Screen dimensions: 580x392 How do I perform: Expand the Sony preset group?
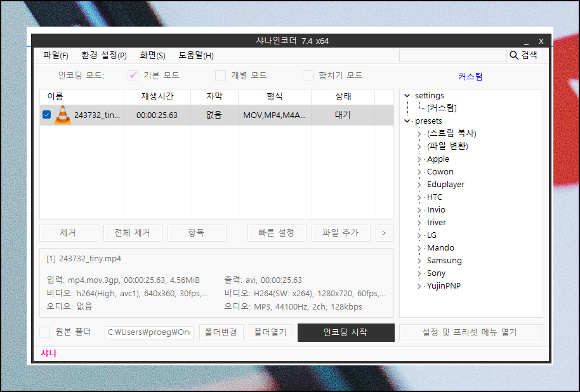[419, 273]
